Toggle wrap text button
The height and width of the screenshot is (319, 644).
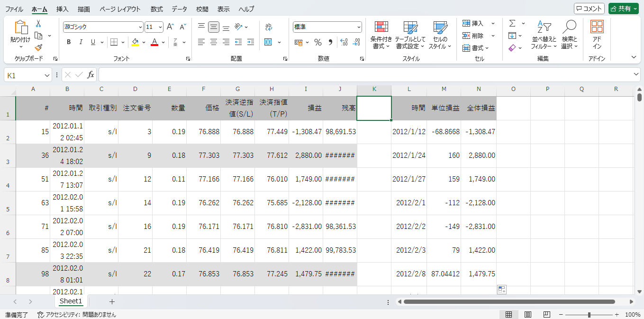(x=269, y=27)
